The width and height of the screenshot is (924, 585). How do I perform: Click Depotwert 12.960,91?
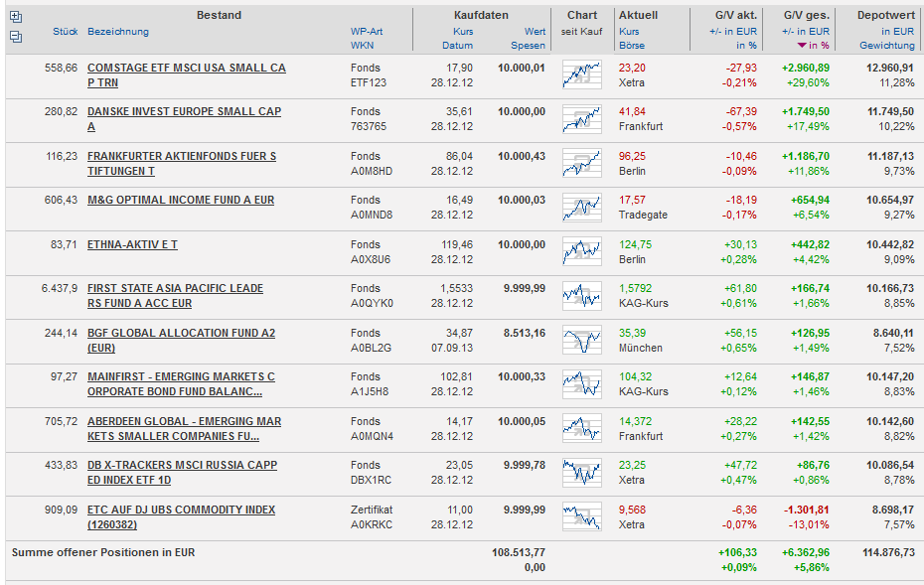[890, 68]
